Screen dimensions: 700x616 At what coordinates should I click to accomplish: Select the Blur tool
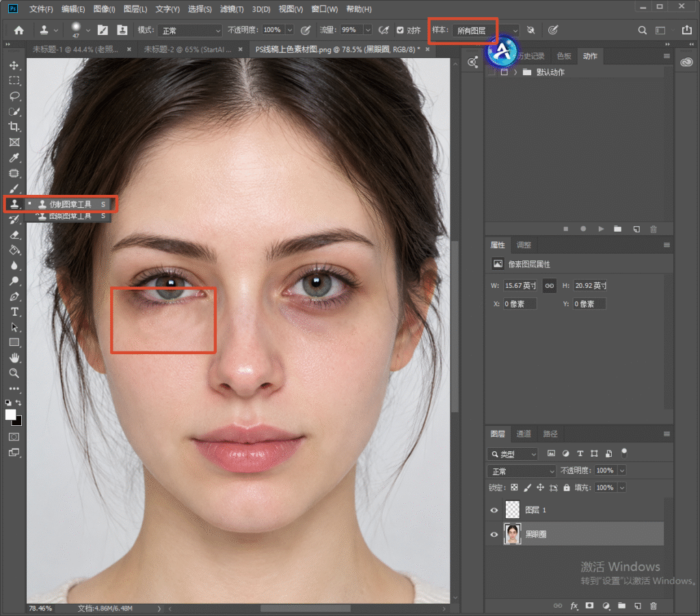tap(14, 265)
